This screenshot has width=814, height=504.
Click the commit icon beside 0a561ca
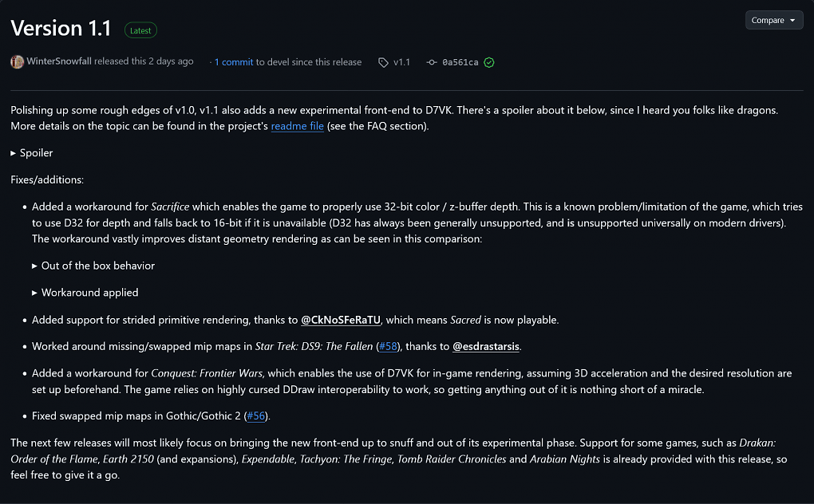(x=432, y=62)
